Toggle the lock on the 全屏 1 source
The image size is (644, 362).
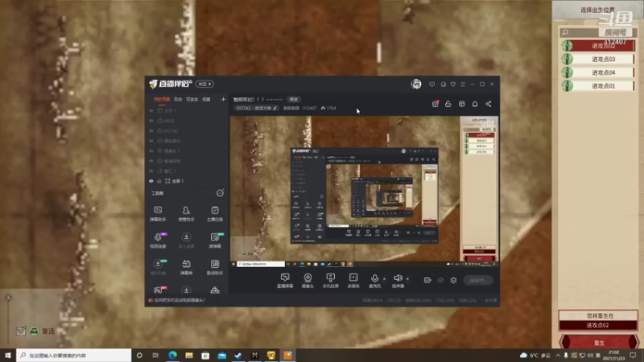click(x=159, y=181)
